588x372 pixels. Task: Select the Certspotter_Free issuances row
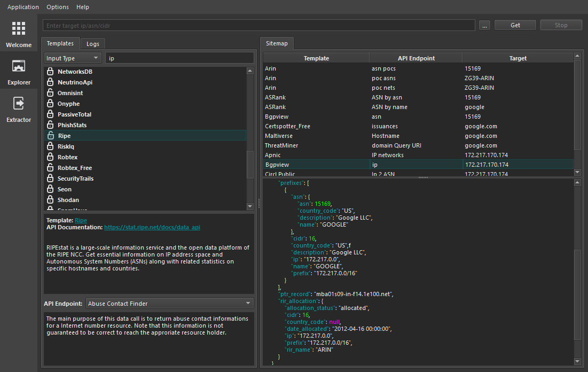point(418,126)
